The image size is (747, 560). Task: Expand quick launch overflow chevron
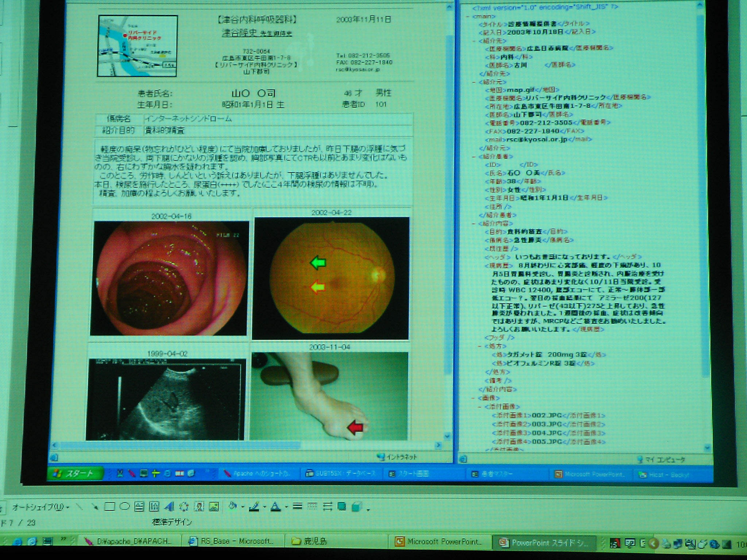[63, 539]
